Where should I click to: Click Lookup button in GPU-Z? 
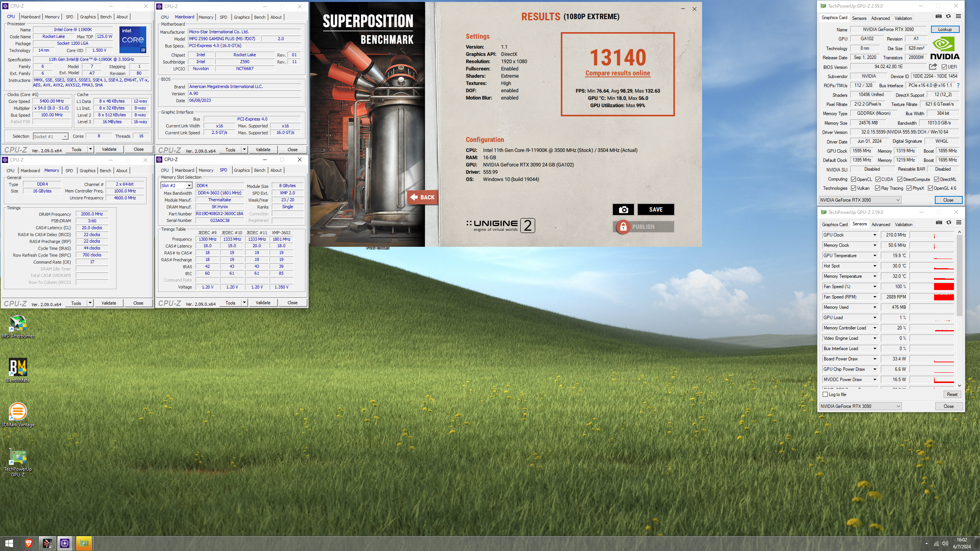coord(945,29)
